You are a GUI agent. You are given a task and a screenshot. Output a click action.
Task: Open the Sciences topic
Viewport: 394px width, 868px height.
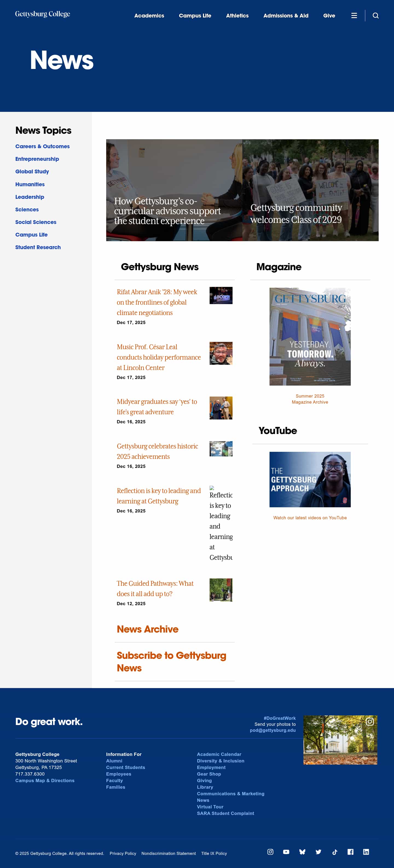click(27, 209)
